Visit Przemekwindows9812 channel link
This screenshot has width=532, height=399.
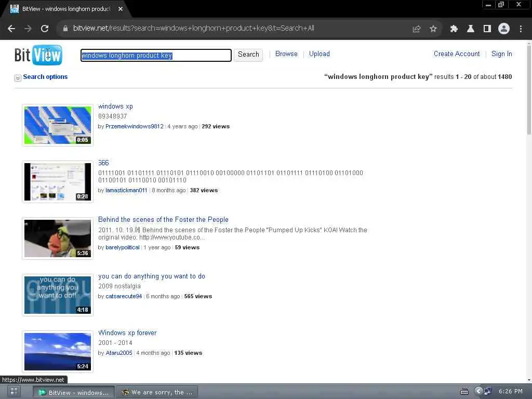tap(135, 127)
